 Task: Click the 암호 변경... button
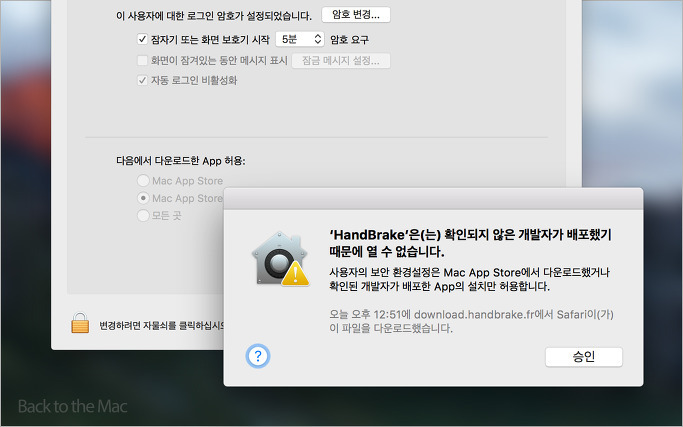356,15
